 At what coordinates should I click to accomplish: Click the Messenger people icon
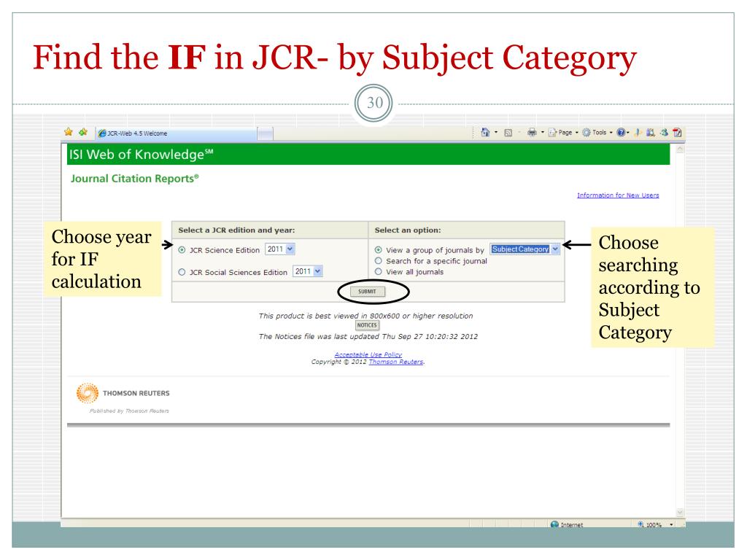point(664,133)
